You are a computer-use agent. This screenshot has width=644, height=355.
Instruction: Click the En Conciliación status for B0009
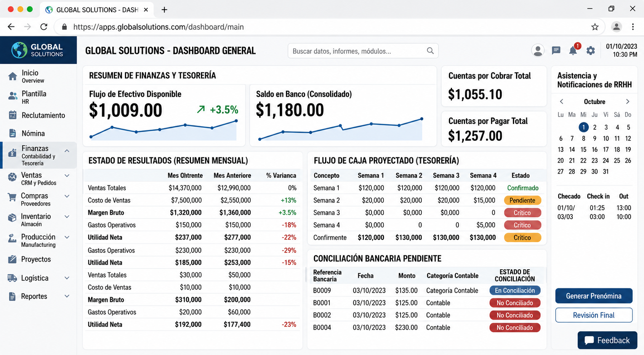(515, 291)
